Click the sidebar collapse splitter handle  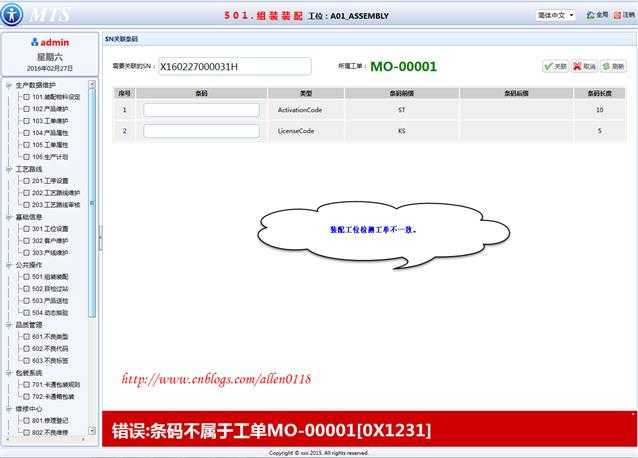click(x=101, y=238)
